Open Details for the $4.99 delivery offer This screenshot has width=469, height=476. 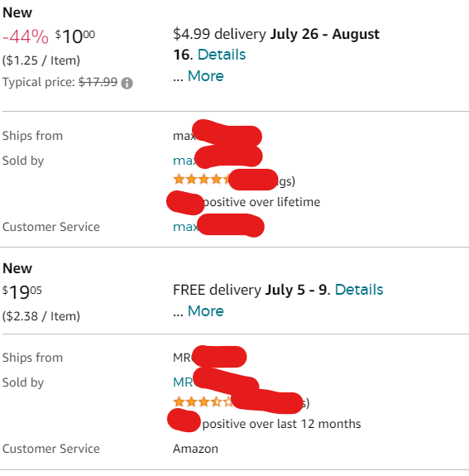pos(222,55)
